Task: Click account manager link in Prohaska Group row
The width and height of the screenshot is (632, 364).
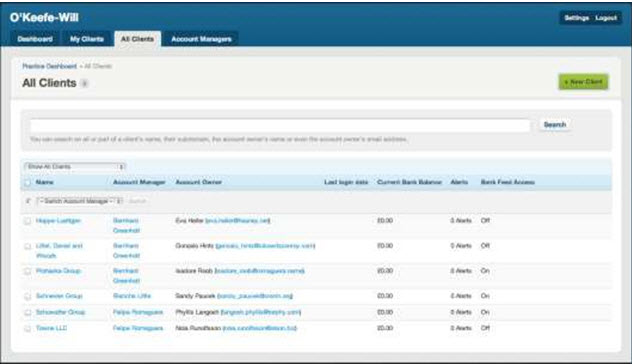Action: coord(126,276)
